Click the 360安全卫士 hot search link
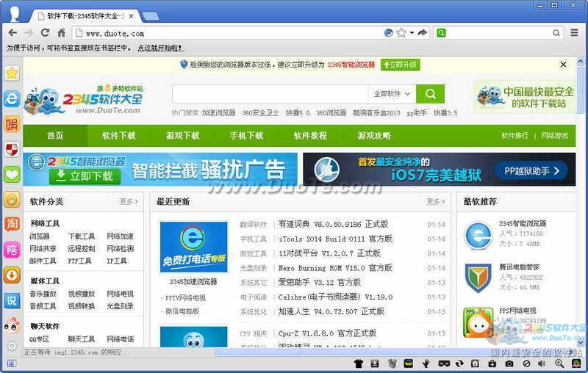 (260, 113)
